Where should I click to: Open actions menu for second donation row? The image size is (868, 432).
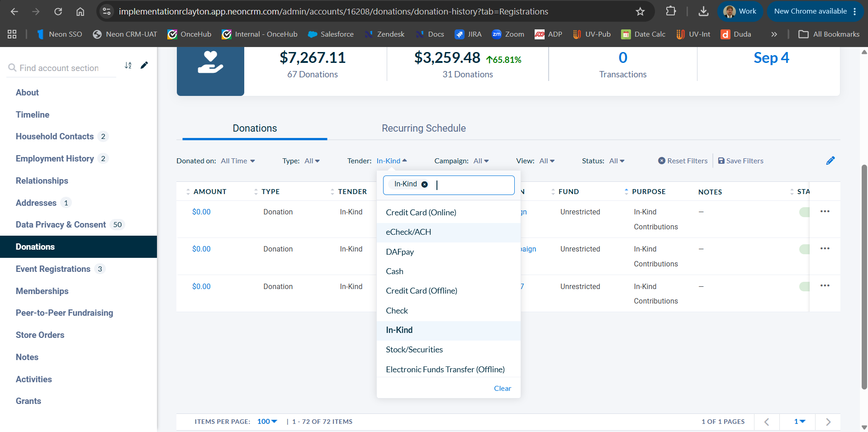pos(825,248)
